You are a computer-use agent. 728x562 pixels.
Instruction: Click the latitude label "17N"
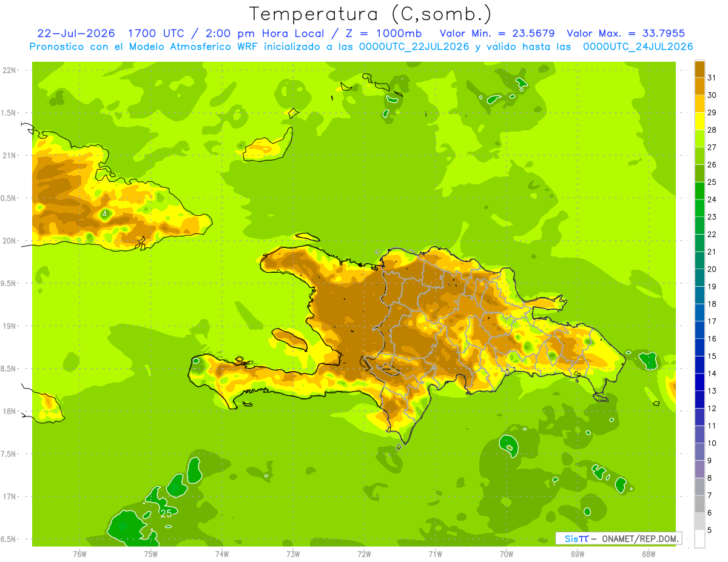[10, 497]
